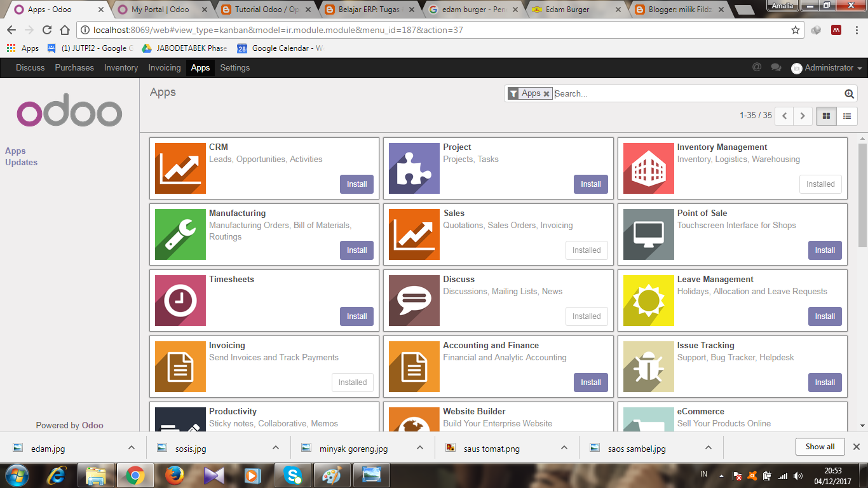Image resolution: width=868 pixels, height=488 pixels.
Task: Go to the previous page of apps
Action: click(x=785, y=116)
